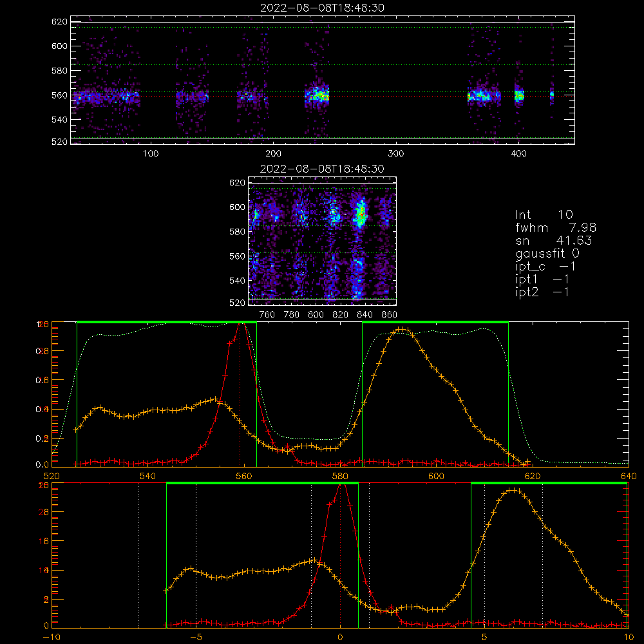Click x-axis label 600 of upper profile plot
Image resolution: width=644 pixels, height=644 pixels.
[x=436, y=476]
